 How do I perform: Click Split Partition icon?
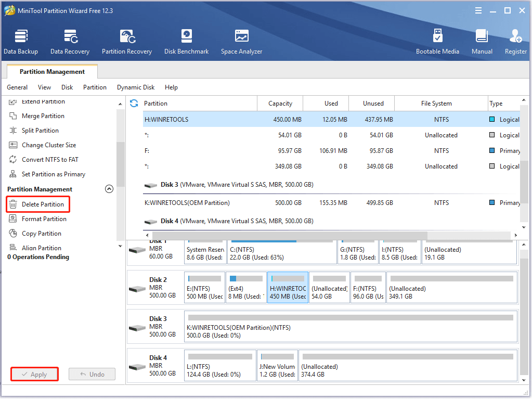click(x=13, y=131)
